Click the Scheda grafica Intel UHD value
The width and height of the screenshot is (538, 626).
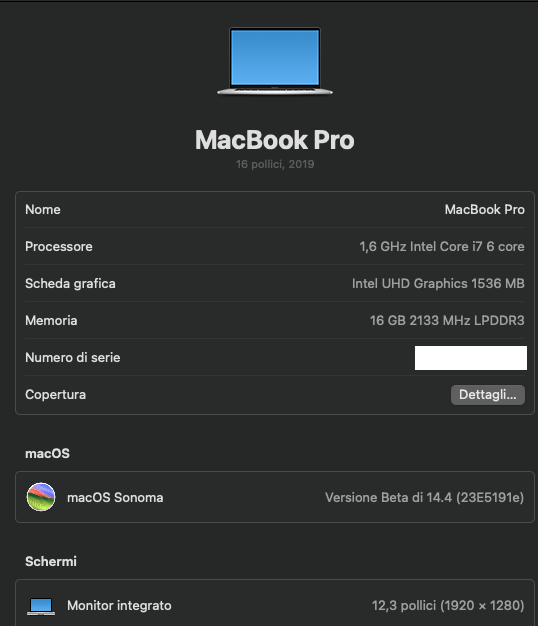tap(438, 283)
